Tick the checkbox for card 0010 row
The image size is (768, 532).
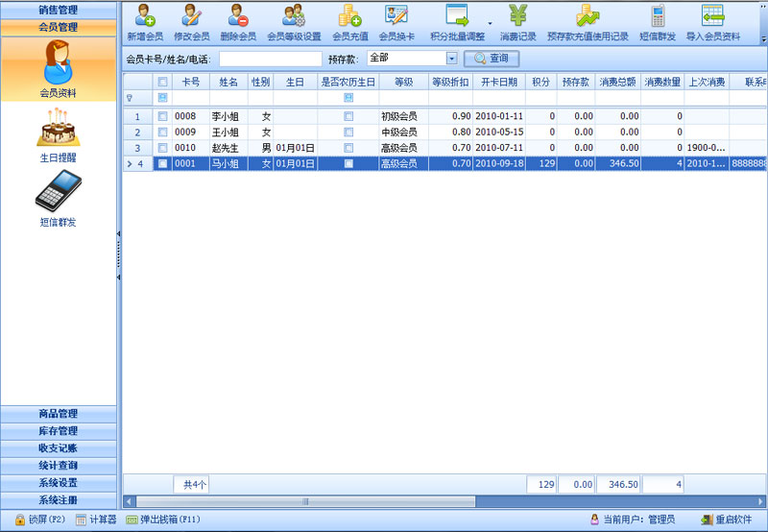tap(162, 148)
